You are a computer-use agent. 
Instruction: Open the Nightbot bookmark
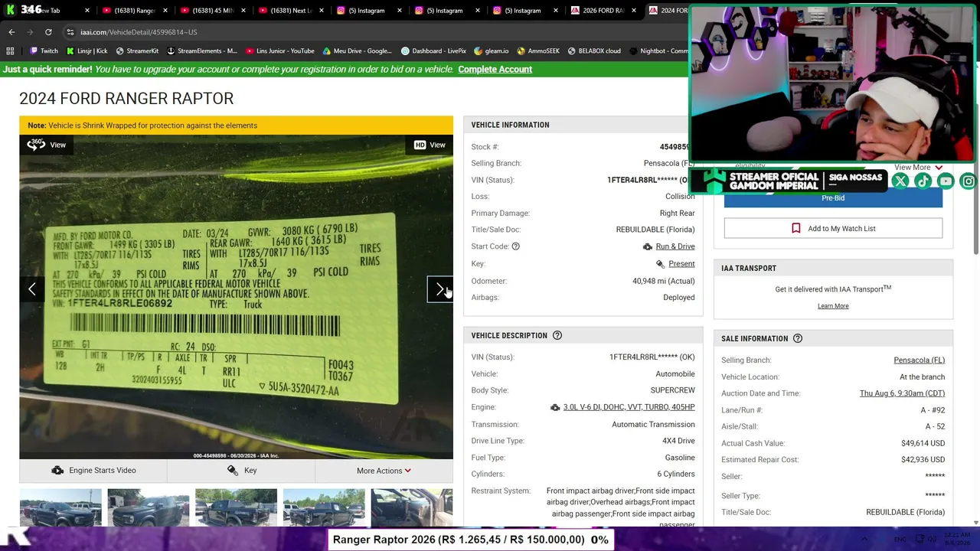[658, 51]
